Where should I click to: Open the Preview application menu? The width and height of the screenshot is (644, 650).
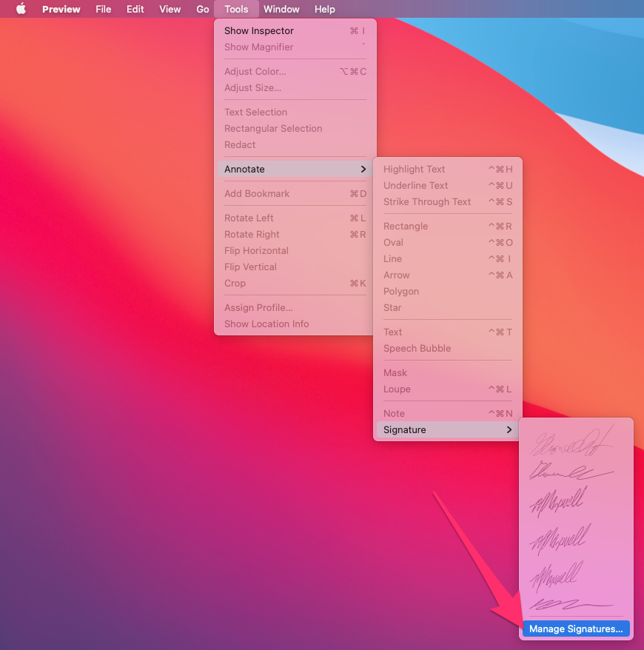61,9
